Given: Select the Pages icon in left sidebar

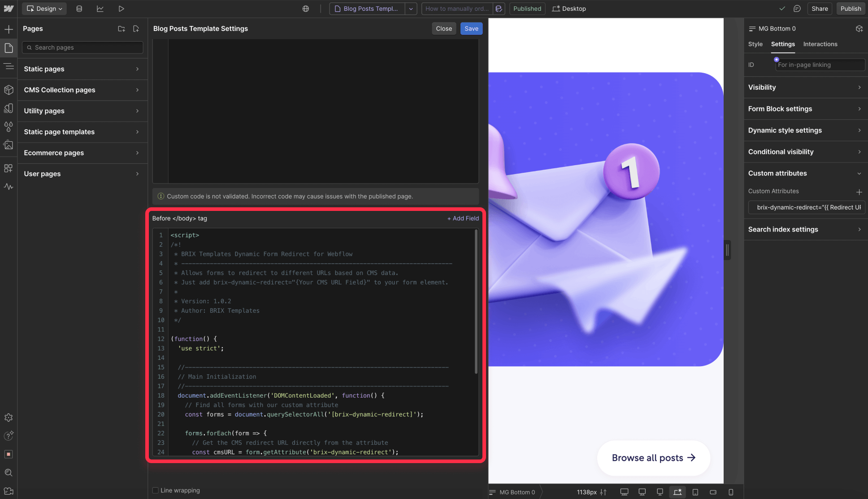Looking at the screenshot, I should 9,48.
